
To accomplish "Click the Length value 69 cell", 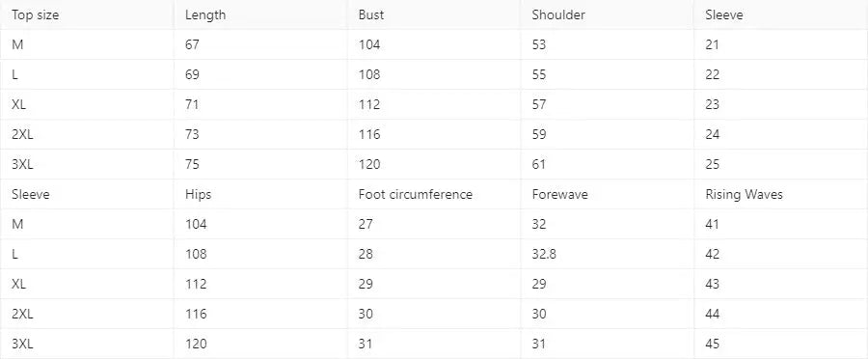I will [x=260, y=75].
